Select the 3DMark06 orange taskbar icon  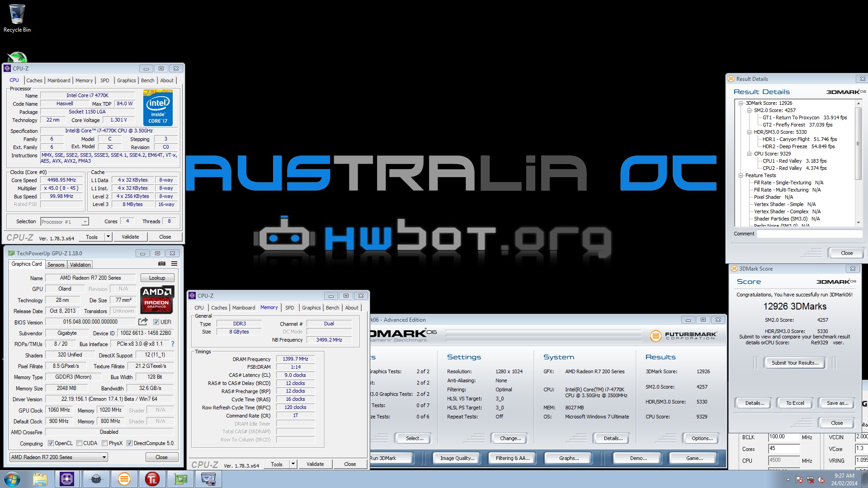click(x=124, y=479)
